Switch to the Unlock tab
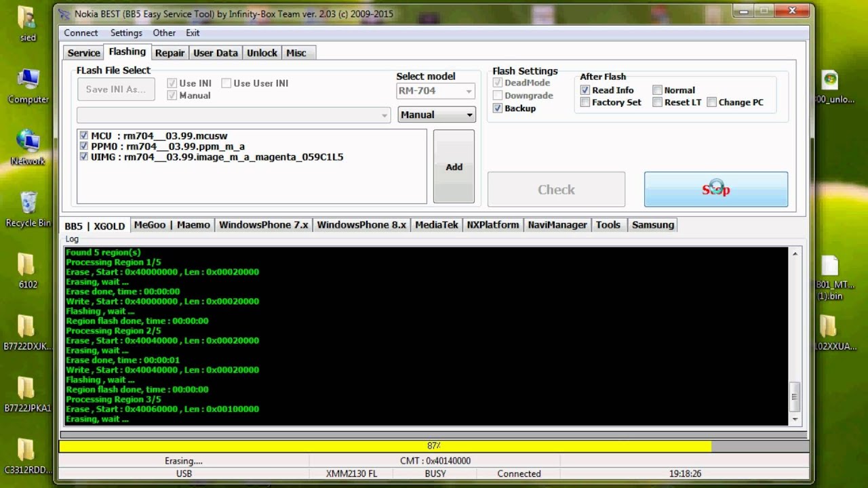This screenshot has height=488, width=868. coord(262,53)
